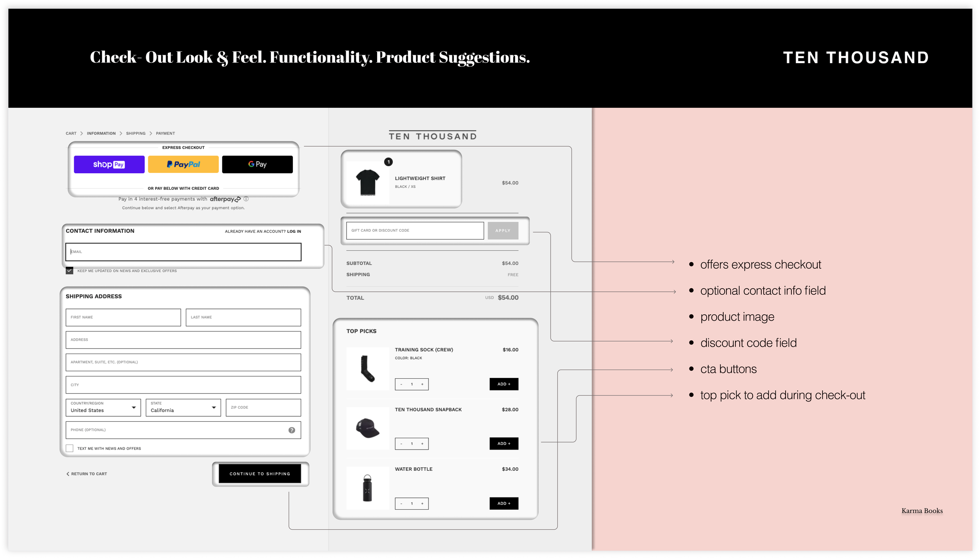Screen dimensions: 980x559
Task: Pay with the PayPal button
Action: [x=183, y=164]
